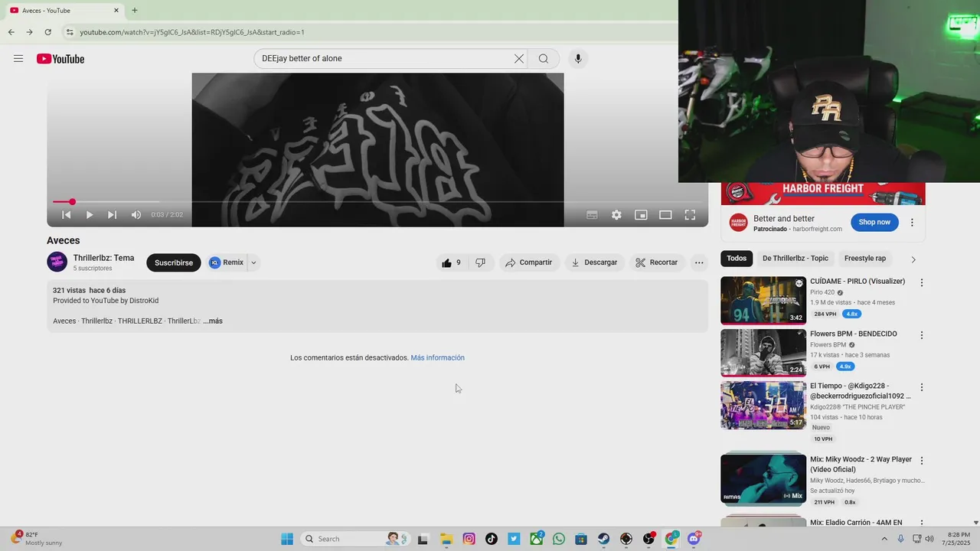The image size is (980, 551).
Task: Open the taskbar volume control
Action: tap(929, 539)
